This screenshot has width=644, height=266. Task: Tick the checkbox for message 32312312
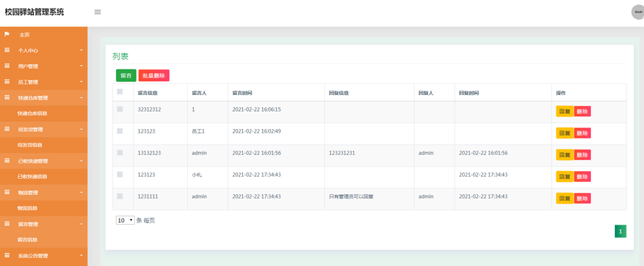click(x=120, y=109)
